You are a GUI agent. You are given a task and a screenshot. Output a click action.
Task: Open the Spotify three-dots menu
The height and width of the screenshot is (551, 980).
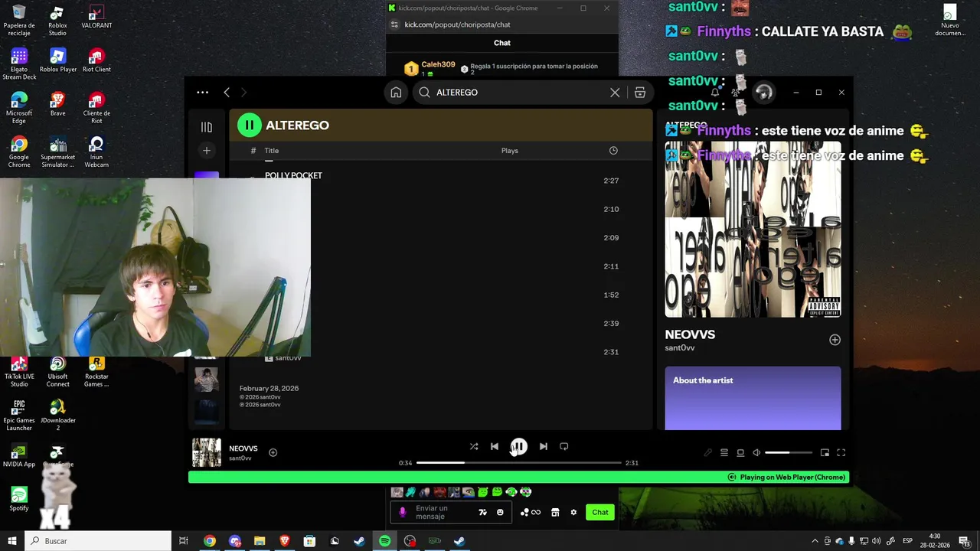pyautogui.click(x=202, y=93)
